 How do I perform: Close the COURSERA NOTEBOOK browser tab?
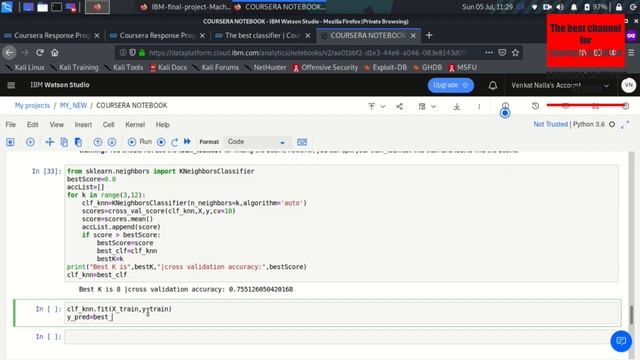click(x=413, y=36)
